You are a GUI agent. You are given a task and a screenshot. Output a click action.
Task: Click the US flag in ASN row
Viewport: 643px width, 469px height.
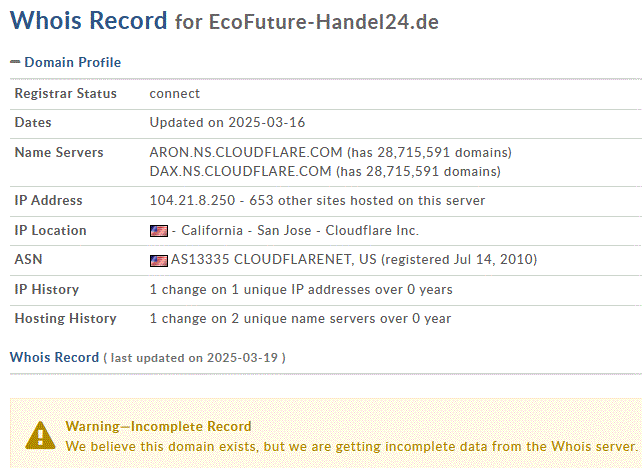pos(159,261)
